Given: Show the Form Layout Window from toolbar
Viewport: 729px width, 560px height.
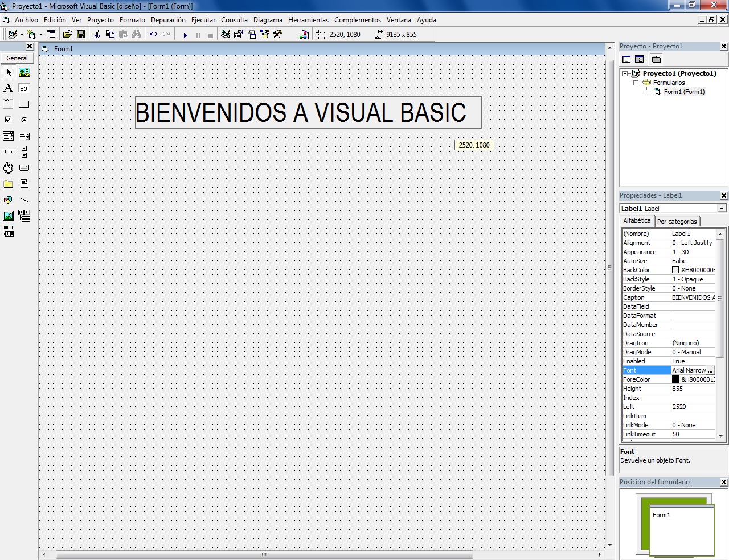Looking at the screenshot, I should pos(252,35).
